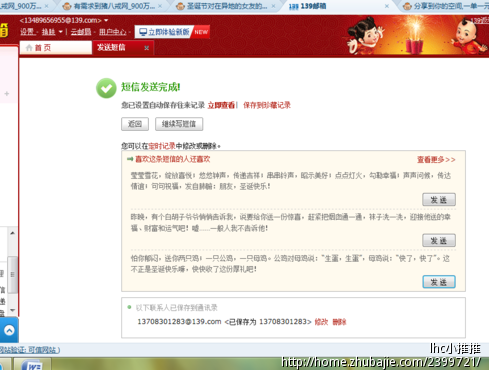This screenshot has width=489, height=370.
Task: Open the 设置 link in header
Action: pyautogui.click(x=27, y=32)
